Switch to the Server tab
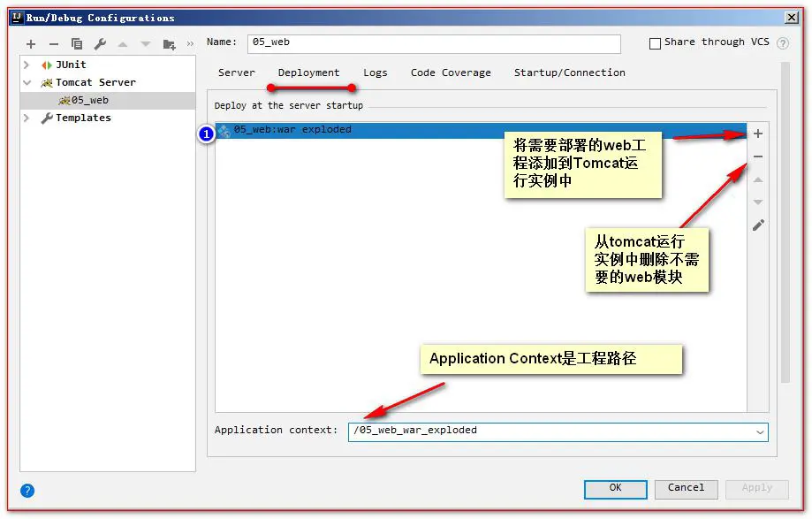Screen dimensions: 812x519 236,73
